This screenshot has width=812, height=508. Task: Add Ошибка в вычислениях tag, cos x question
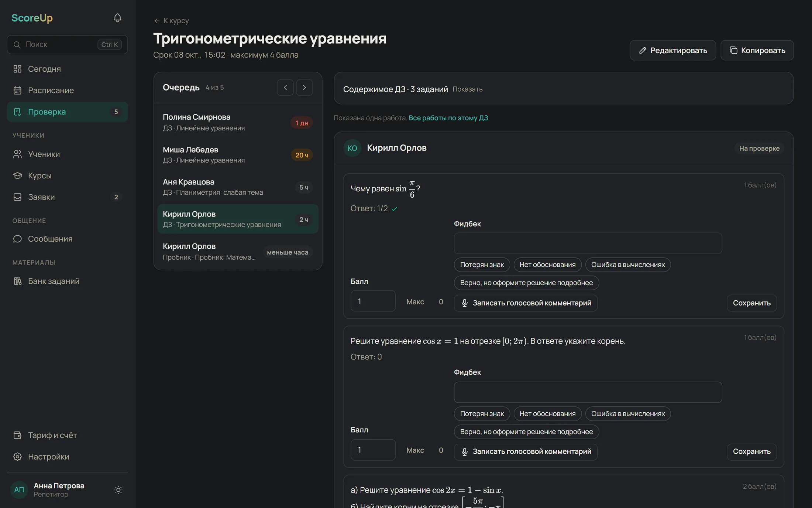click(628, 414)
